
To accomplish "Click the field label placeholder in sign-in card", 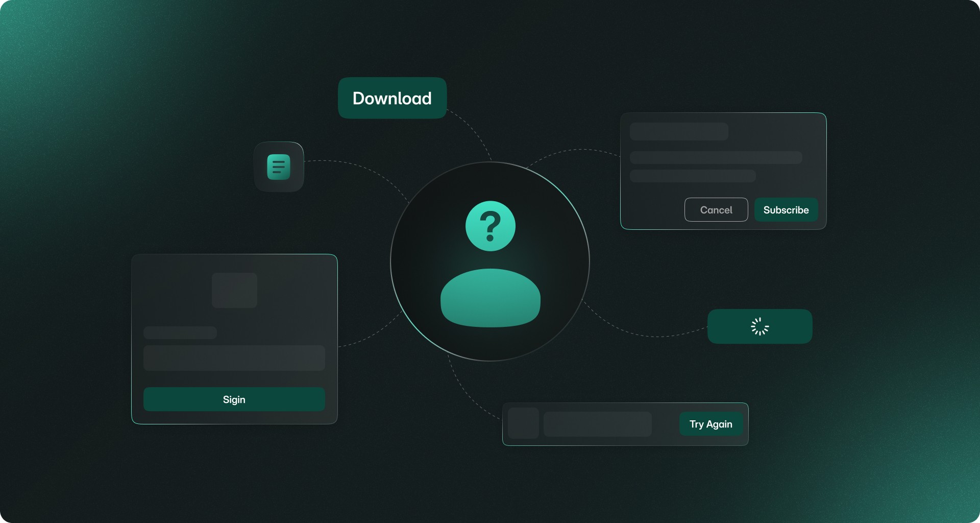I will click(x=180, y=332).
